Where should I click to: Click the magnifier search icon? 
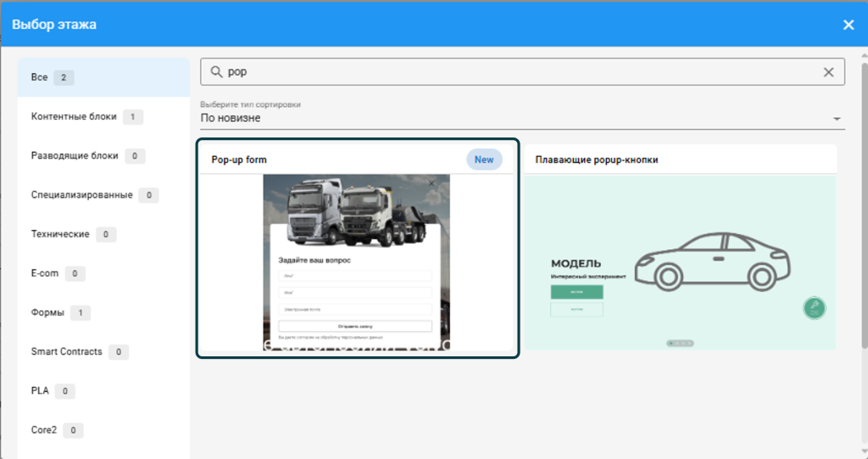pyautogui.click(x=216, y=72)
